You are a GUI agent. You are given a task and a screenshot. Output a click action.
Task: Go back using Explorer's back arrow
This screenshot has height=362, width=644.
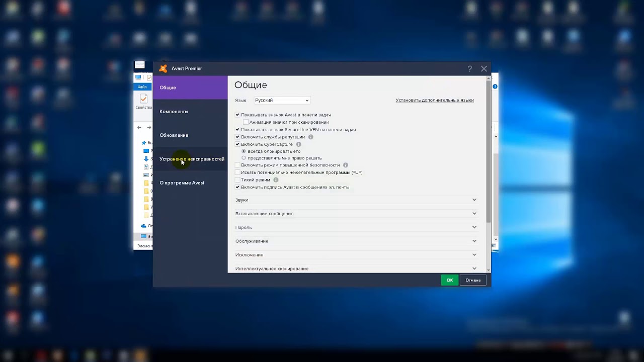[139, 128]
